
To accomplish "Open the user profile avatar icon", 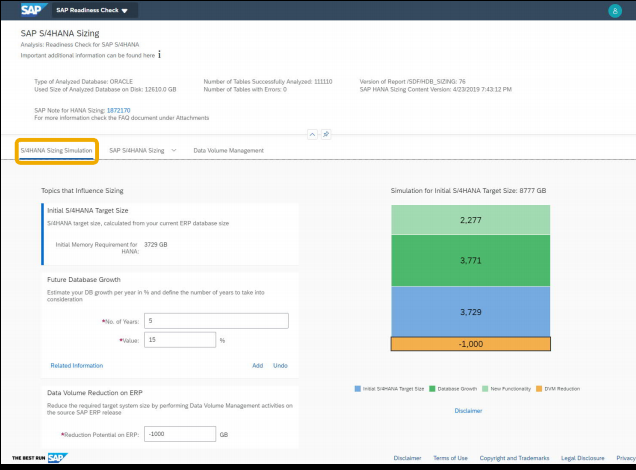I will (x=615, y=11).
